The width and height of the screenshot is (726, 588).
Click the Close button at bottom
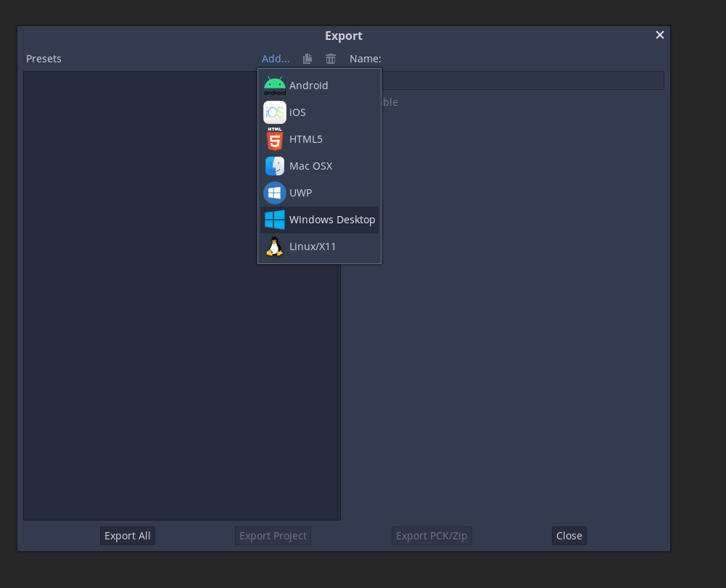click(569, 536)
